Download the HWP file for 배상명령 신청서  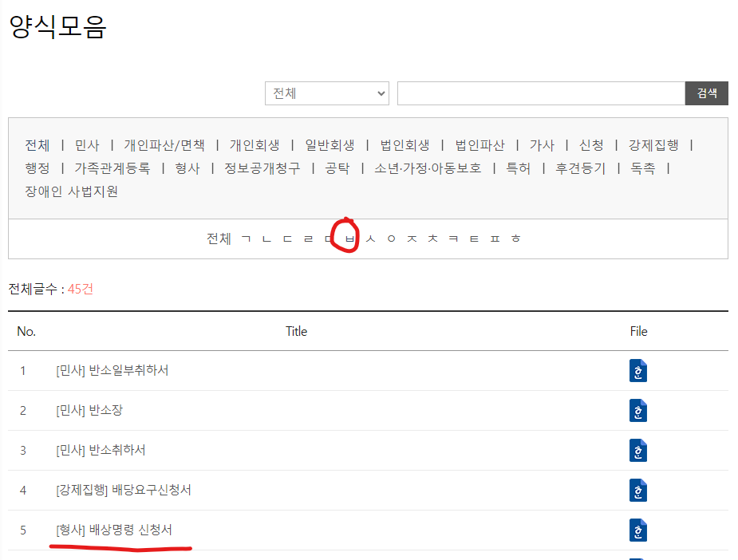coord(637,530)
